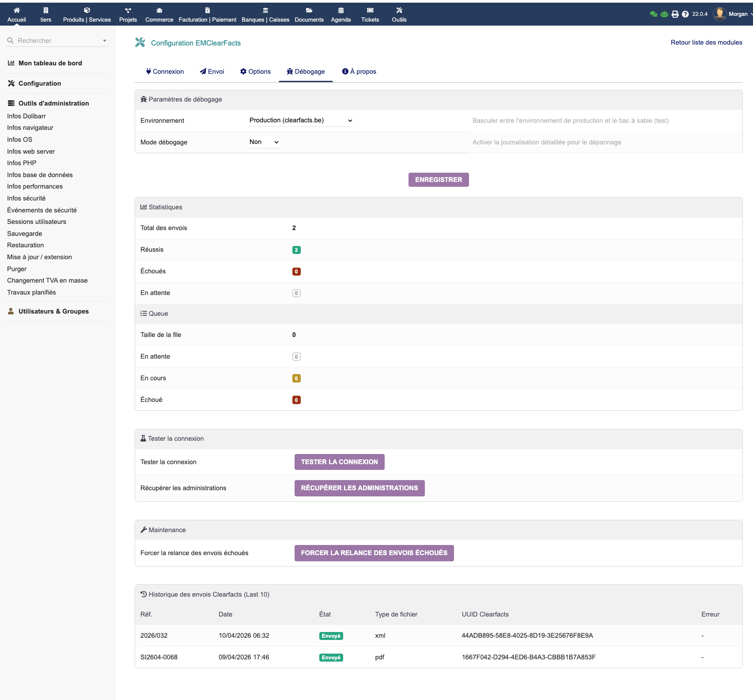Open the Documents folder icon

tap(309, 10)
